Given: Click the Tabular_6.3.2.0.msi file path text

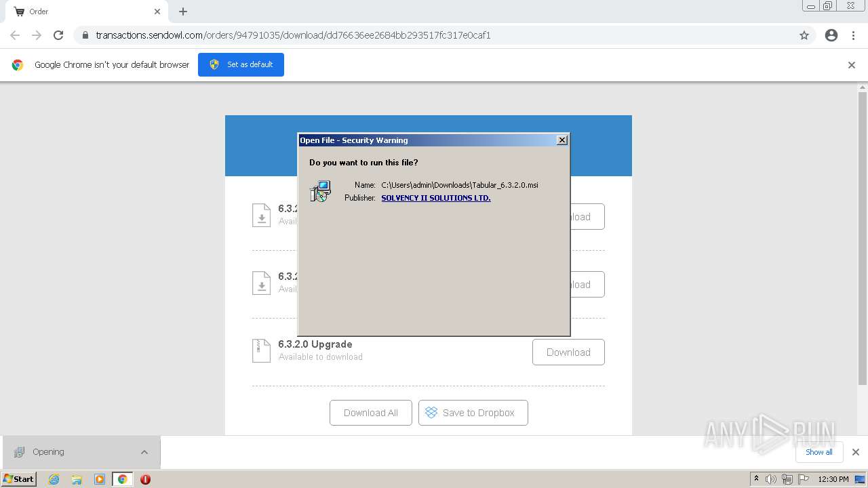Looking at the screenshot, I should tap(460, 185).
